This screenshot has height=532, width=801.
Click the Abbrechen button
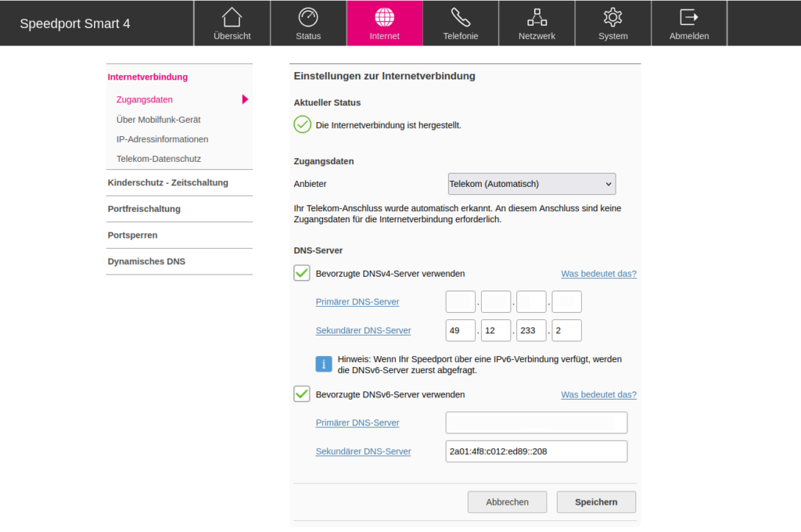(507, 502)
